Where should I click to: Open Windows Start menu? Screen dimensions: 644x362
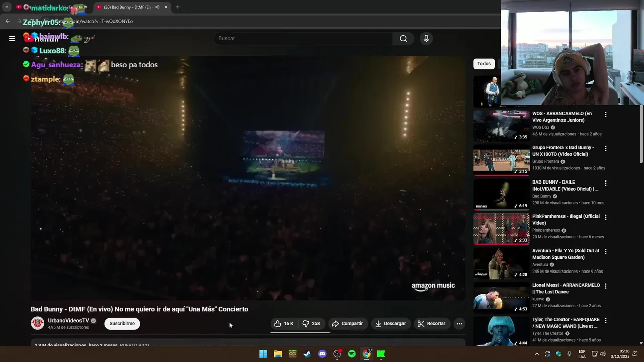pyautogui.click(x=263, y=354)
